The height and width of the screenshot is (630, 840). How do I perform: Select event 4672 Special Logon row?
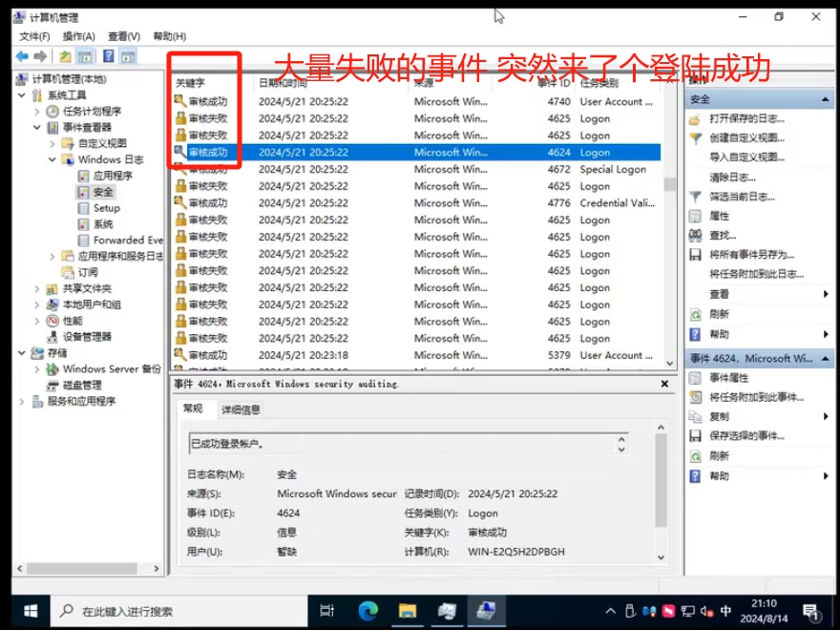416,169
